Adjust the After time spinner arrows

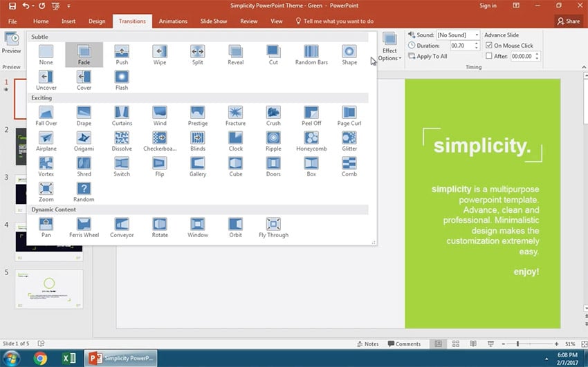coord(537,56)
